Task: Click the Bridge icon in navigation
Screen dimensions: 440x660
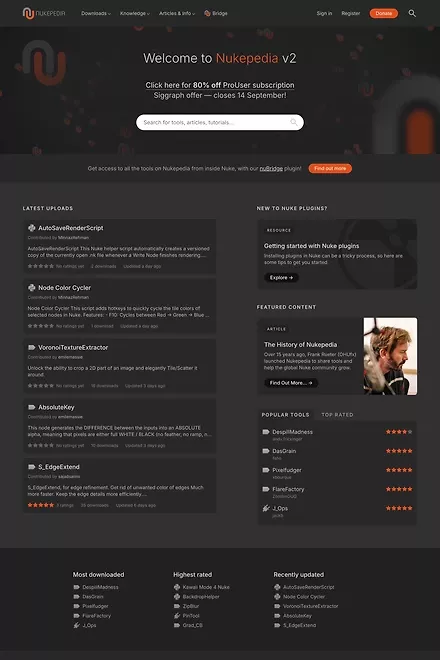Action: pos(207,13)
